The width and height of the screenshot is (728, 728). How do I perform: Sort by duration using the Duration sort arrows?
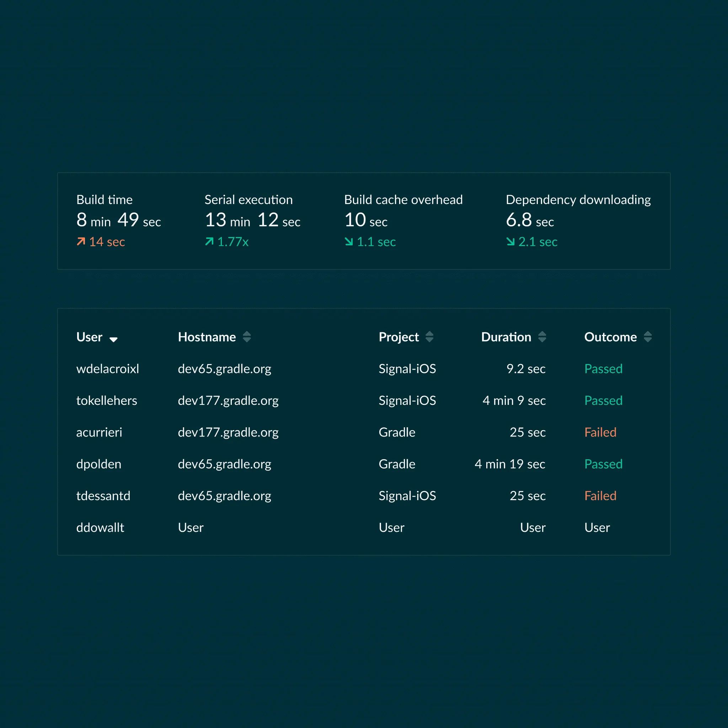pyautogui.click(x=542, y=337)
